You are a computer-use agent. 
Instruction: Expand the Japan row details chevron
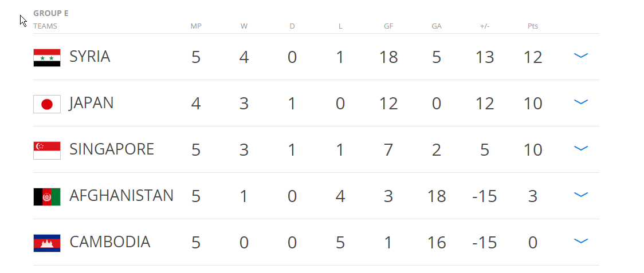coord(581,102)
